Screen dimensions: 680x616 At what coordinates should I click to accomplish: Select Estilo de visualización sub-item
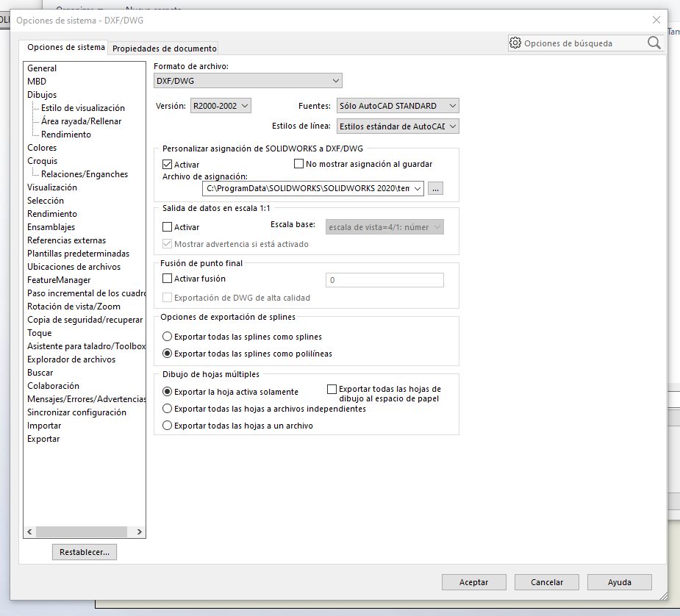(x=83, y=108)
